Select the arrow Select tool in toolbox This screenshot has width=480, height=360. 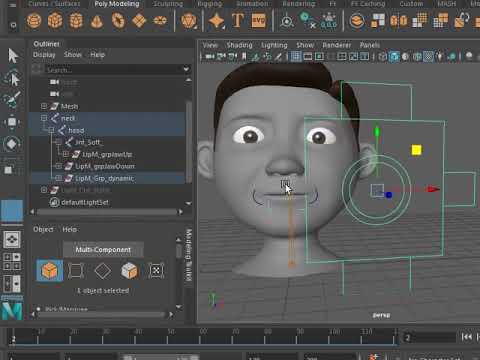click(x=13, y=55)
